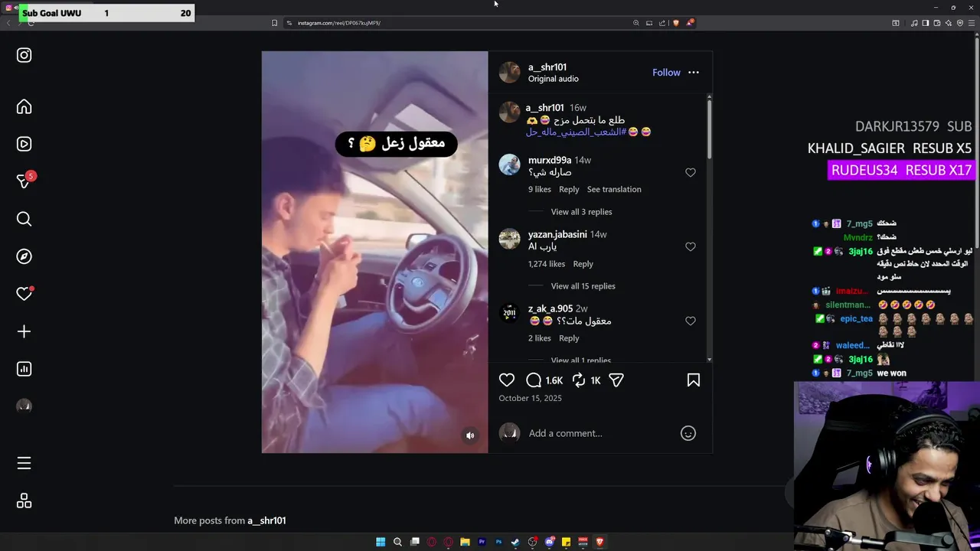Click the Original audio link

pyautogui.click(x=554, y=79)
